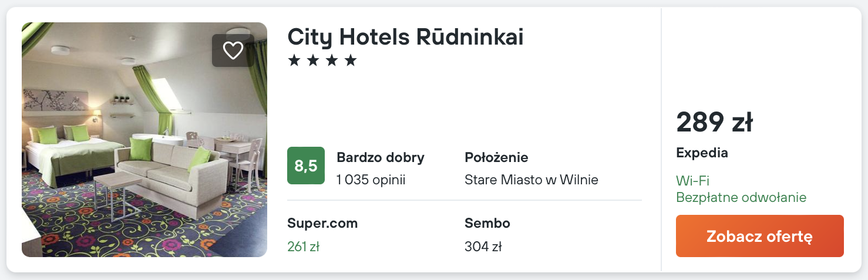Save hotel with the heart icon

pyautogui.click(x=233, y=50)
